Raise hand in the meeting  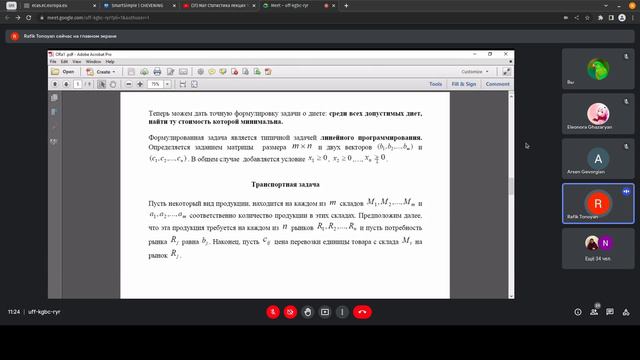[308, 312]
